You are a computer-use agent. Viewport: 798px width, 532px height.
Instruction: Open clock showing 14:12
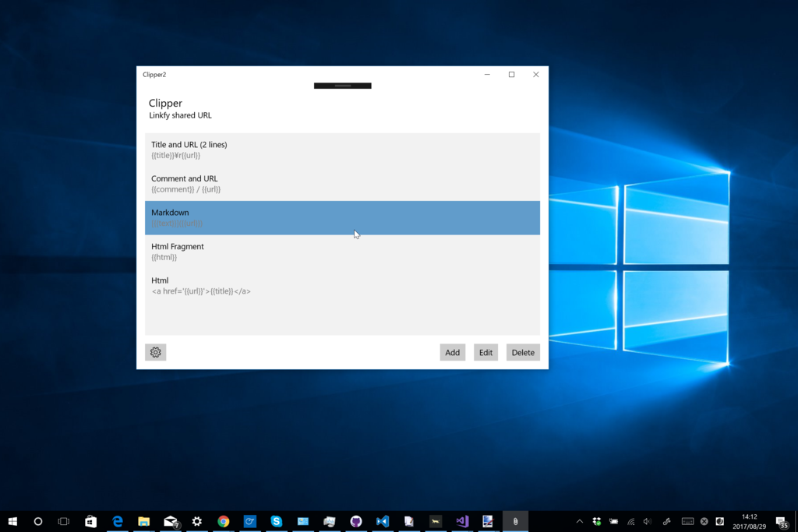point(749,521)
